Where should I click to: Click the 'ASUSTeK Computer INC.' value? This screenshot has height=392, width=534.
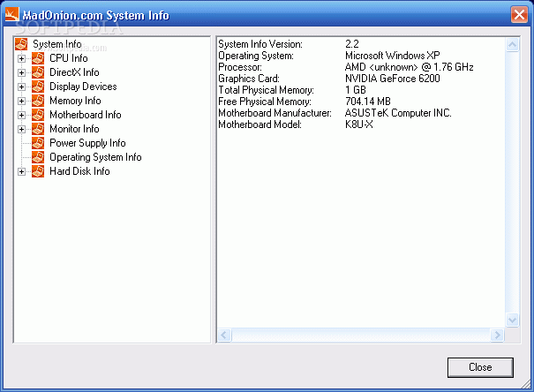click(398, 113)
